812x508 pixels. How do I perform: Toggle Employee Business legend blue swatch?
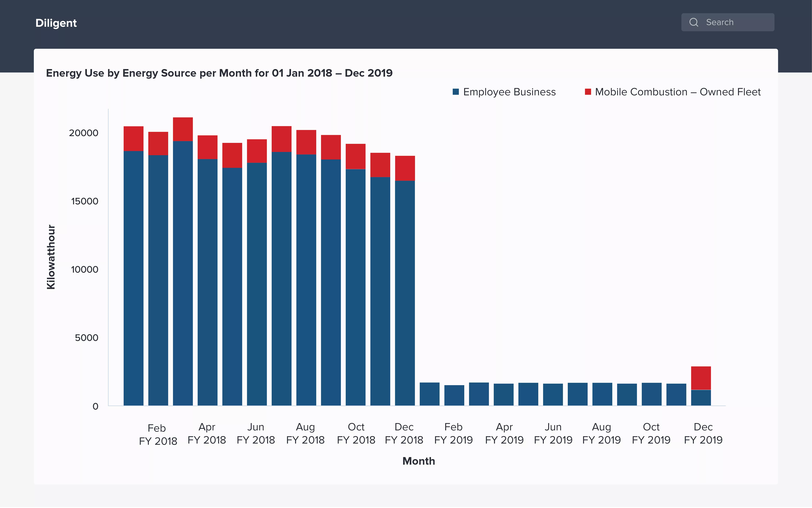(455, 92)
